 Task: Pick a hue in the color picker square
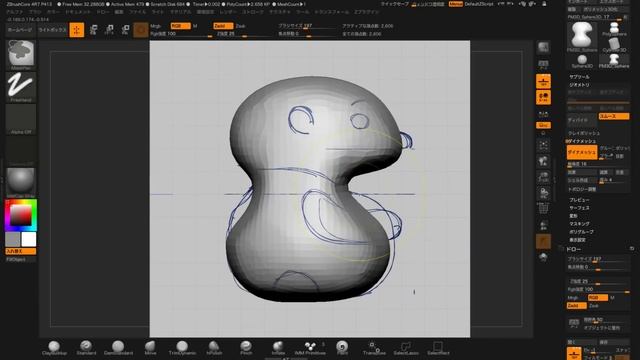(x=21, y=215)
